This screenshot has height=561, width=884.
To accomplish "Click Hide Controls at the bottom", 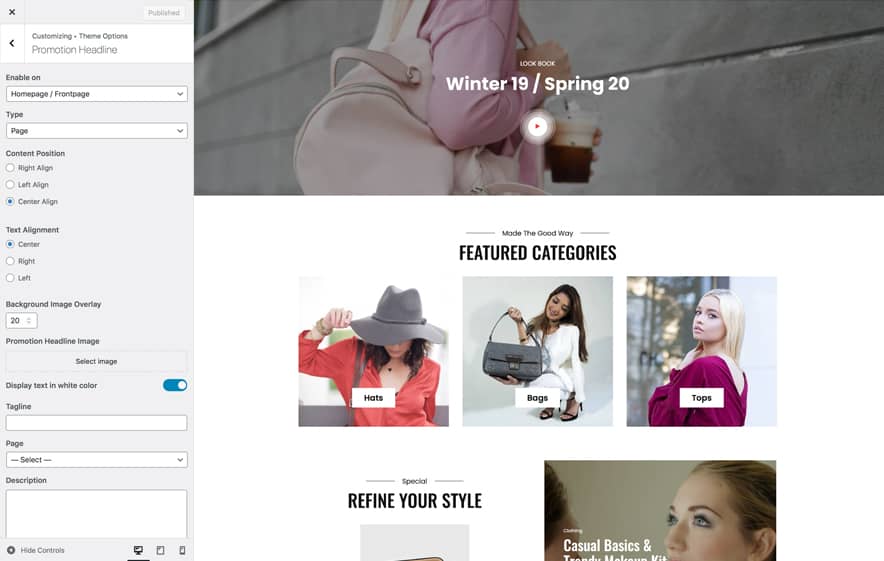I will coord(36,550).
